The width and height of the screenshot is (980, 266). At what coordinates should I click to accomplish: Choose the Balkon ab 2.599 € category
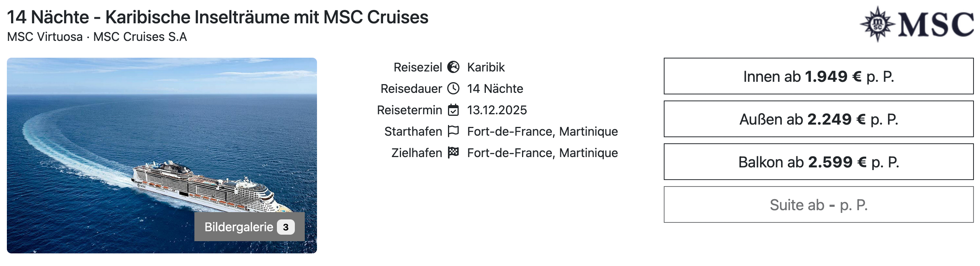[819, 162]
